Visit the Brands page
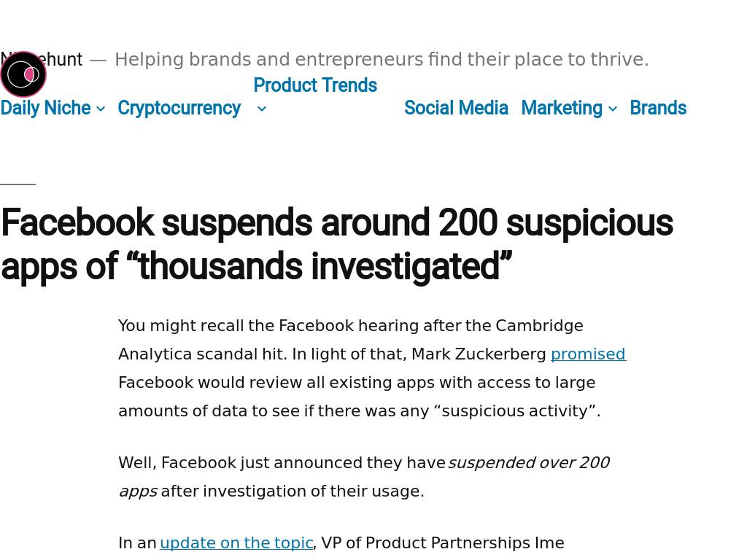Image resolution: width=747 pixels, height=560 pixels. click(657, 109)
